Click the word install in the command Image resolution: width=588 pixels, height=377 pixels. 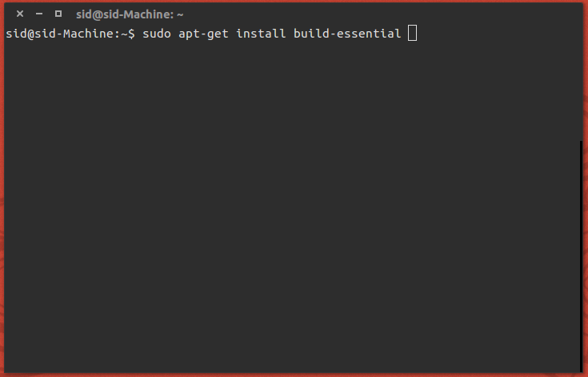260,33
